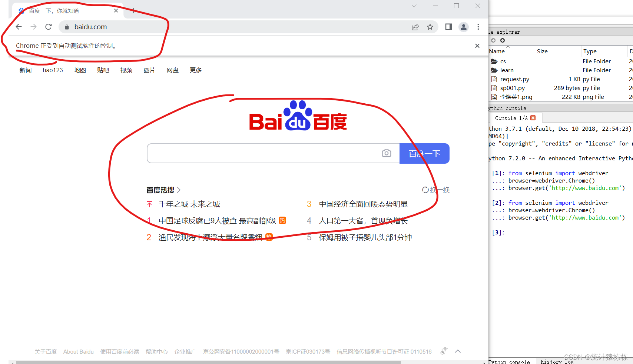633x364 pixels.
Task: Click the share page icon in address bar
Action: pyautogui.click(x=415, y=27)
